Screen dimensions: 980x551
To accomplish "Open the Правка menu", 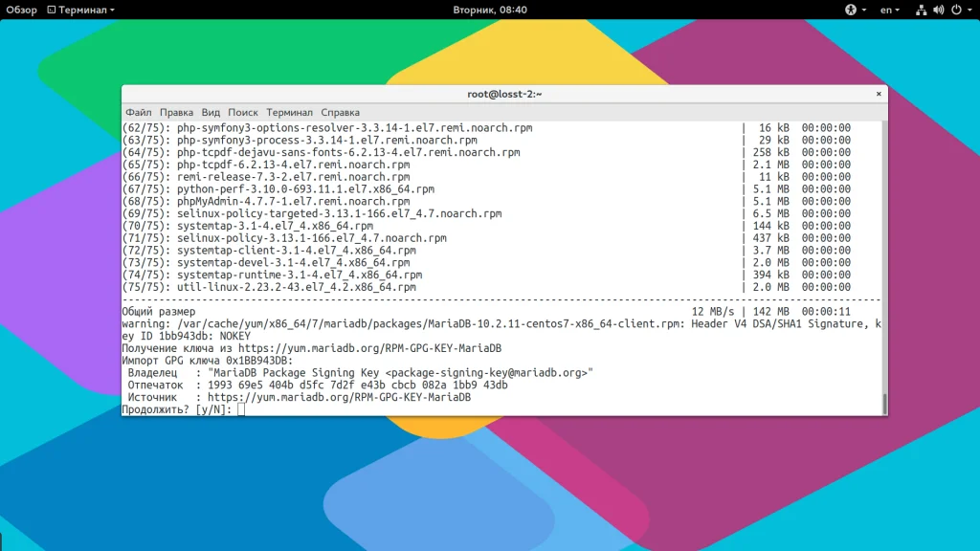I will [x=176, y=113].
